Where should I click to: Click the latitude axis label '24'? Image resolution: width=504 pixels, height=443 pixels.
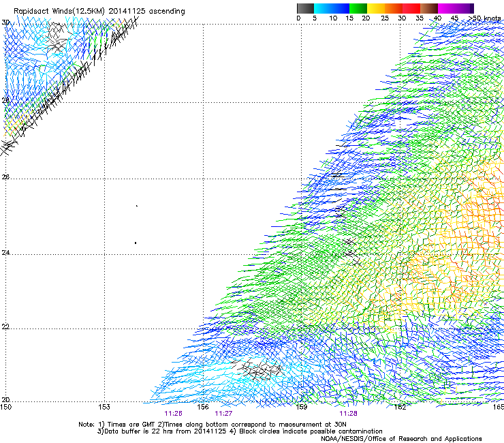point(5,253)
